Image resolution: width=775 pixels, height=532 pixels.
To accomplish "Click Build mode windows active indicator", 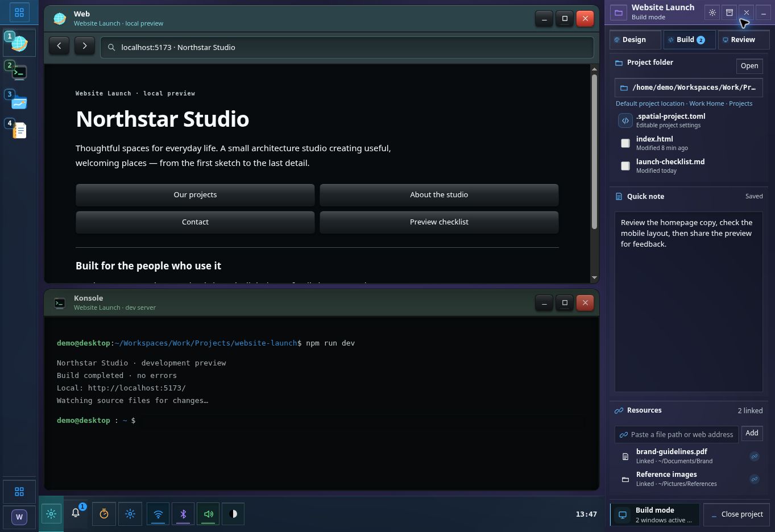I will (x=655, y=514).
